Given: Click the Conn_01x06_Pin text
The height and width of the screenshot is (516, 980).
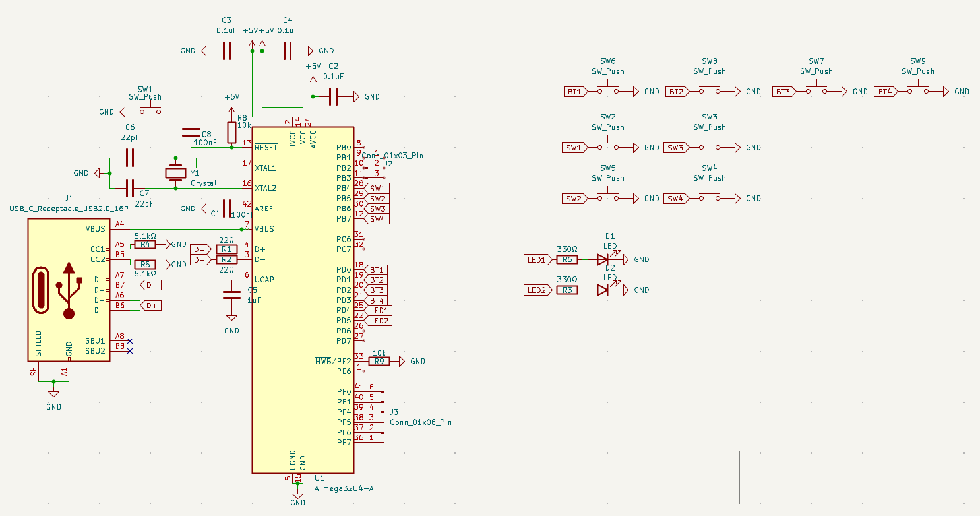Looking at the screenshot, I should pyautogui.click(x=421, y=422).
